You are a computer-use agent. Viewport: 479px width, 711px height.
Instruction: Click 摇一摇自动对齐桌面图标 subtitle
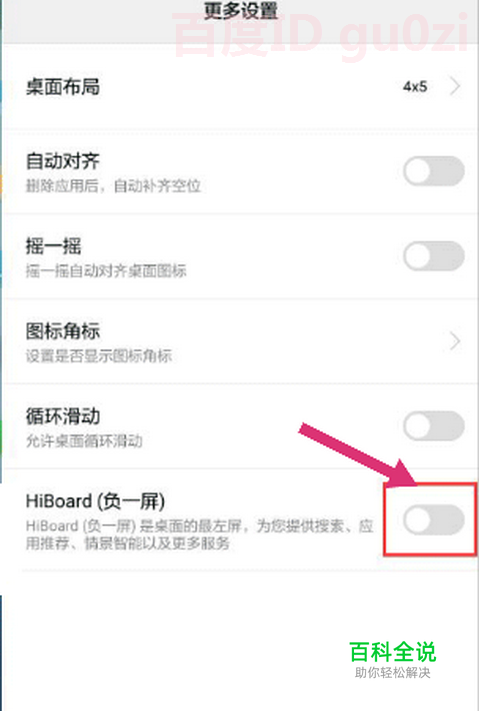coord(106,271)
